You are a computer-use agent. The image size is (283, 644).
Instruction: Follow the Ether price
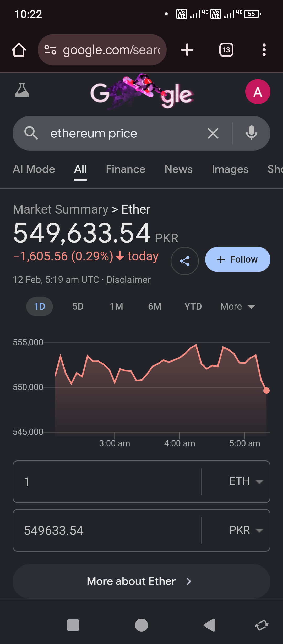(x=238, y=259)
